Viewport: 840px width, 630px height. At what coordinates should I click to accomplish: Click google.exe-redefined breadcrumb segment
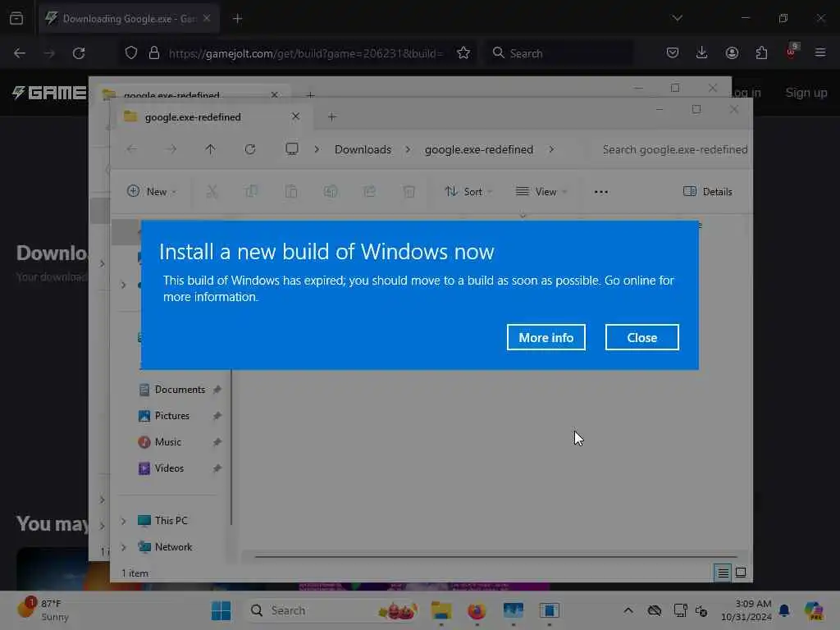[x=479, y=149]
